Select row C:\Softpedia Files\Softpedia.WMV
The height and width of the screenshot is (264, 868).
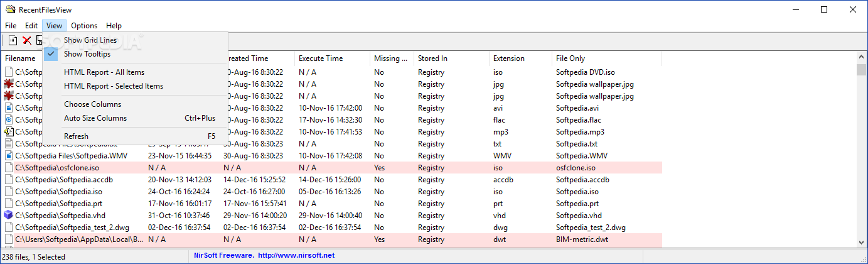point(331,156)
